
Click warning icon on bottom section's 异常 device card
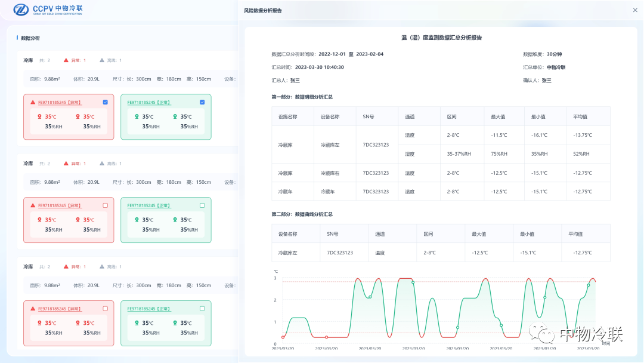click(x=33, y=309)
